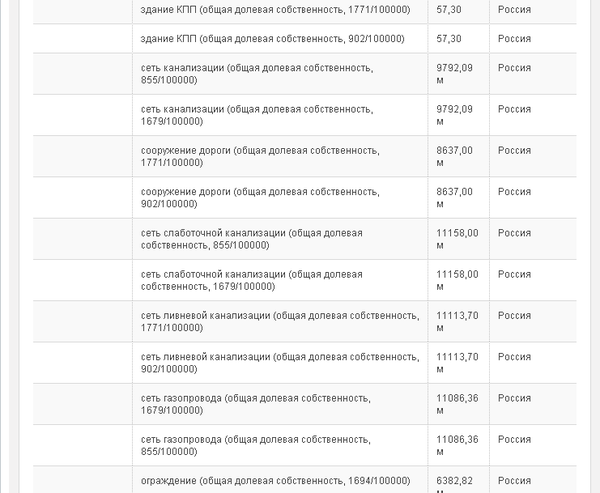Click 11113,70 м value for share 902/100000
The width and height of the screenshot is (600, 493).
tap(457, 362)
